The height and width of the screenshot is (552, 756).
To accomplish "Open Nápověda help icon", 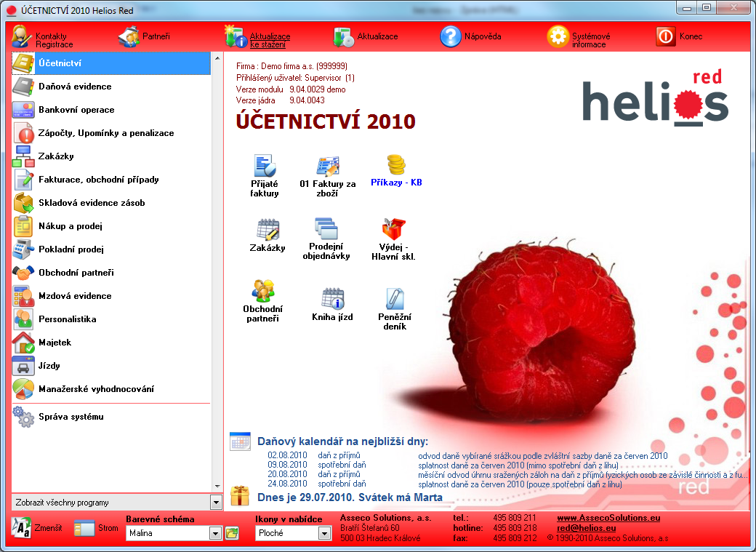I will pyautogui.click(x=451, y=36).
